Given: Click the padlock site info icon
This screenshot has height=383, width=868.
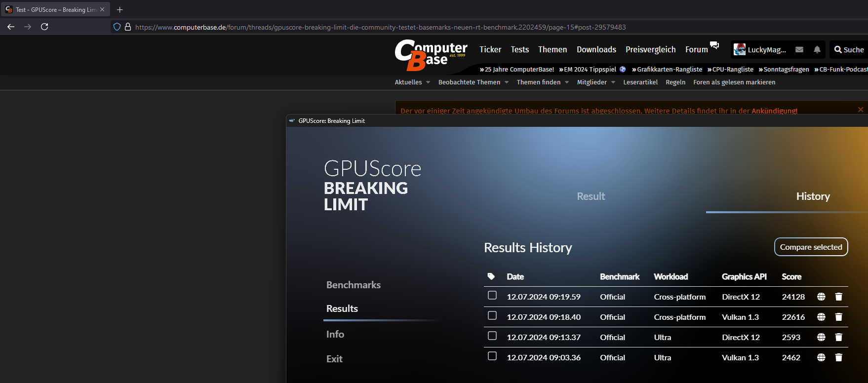Looking at the screenshot, I should click(128, 27).
